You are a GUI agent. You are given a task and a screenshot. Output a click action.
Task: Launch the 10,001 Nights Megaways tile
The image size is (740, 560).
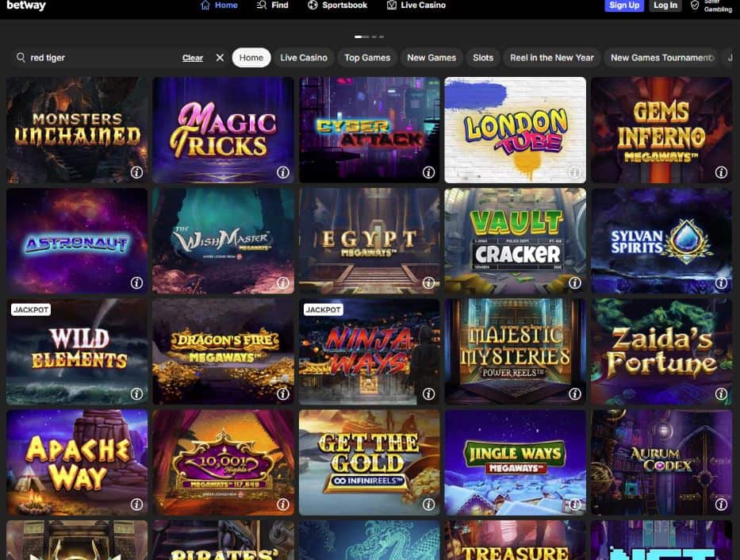(223, 462)
